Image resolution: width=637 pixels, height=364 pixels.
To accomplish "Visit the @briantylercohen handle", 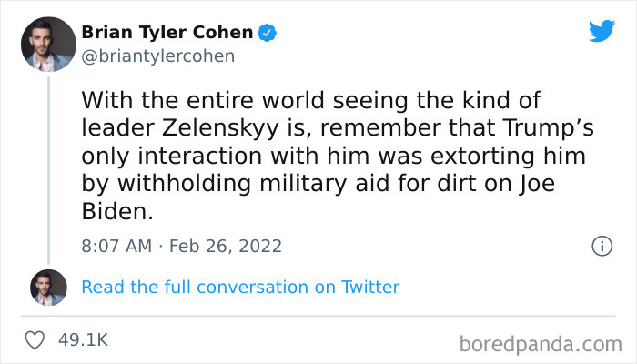I will (158, 56).
